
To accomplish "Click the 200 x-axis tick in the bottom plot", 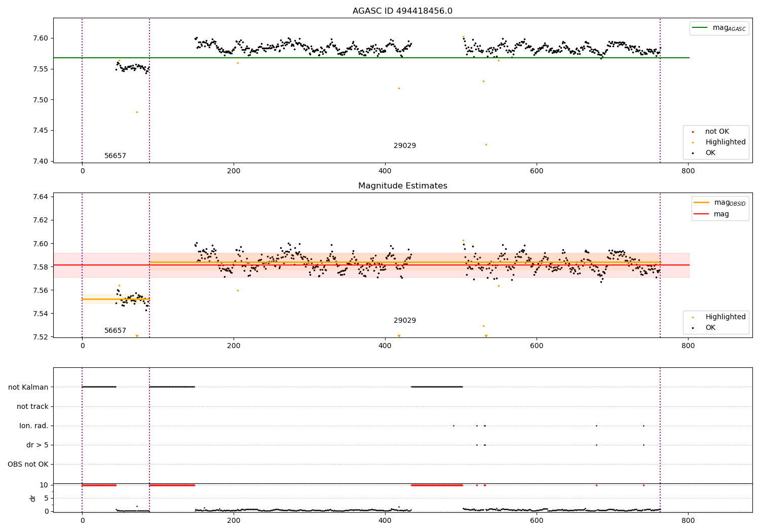I will point(234,520).
